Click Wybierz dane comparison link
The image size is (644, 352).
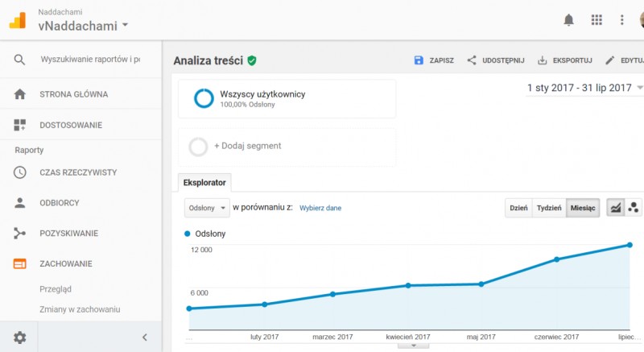point(320,208)
